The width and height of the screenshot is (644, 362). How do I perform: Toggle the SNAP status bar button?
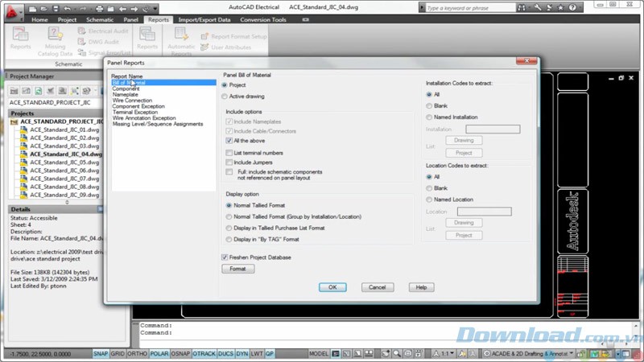101,353
